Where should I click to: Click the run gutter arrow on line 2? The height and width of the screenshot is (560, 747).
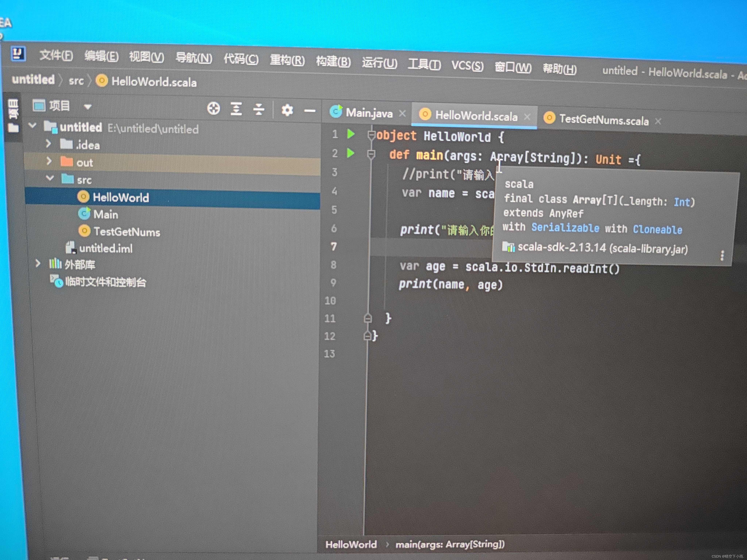pos(351,153)
